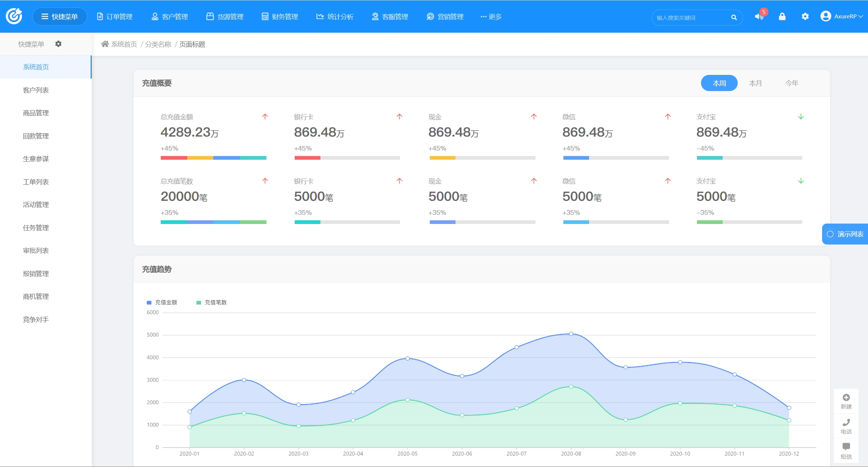Click down arrow on 支付宝 amount card
This screenshot has width=868, height=467.
pyautogui.click(x=801, y=116)
